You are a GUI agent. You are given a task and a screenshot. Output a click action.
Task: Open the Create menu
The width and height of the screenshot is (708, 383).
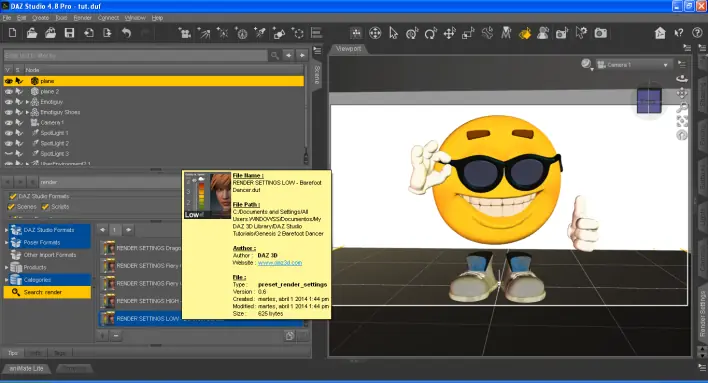pos(40,18)
